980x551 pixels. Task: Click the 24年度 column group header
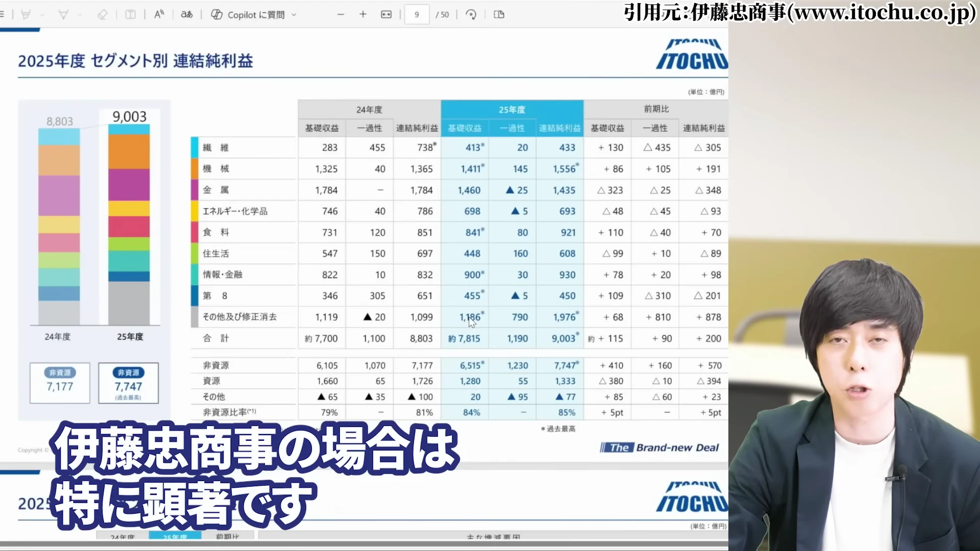tap(370, 110)
